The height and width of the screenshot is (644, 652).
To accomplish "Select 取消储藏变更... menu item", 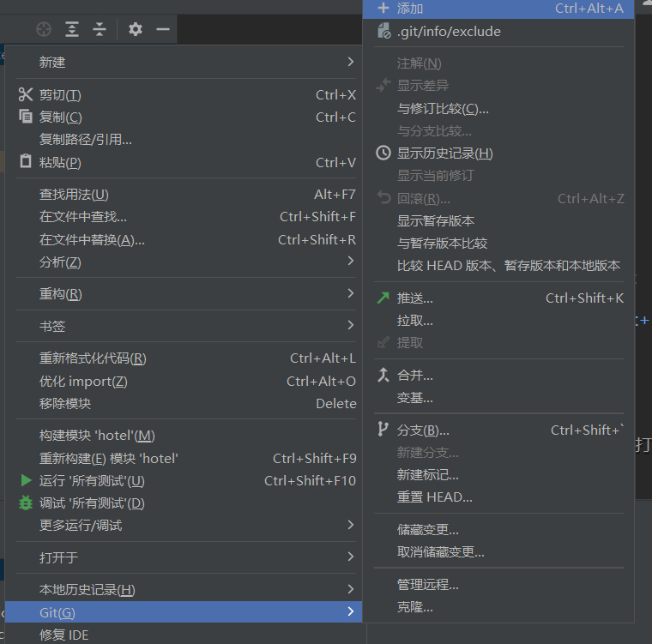I will pos(498,552).
